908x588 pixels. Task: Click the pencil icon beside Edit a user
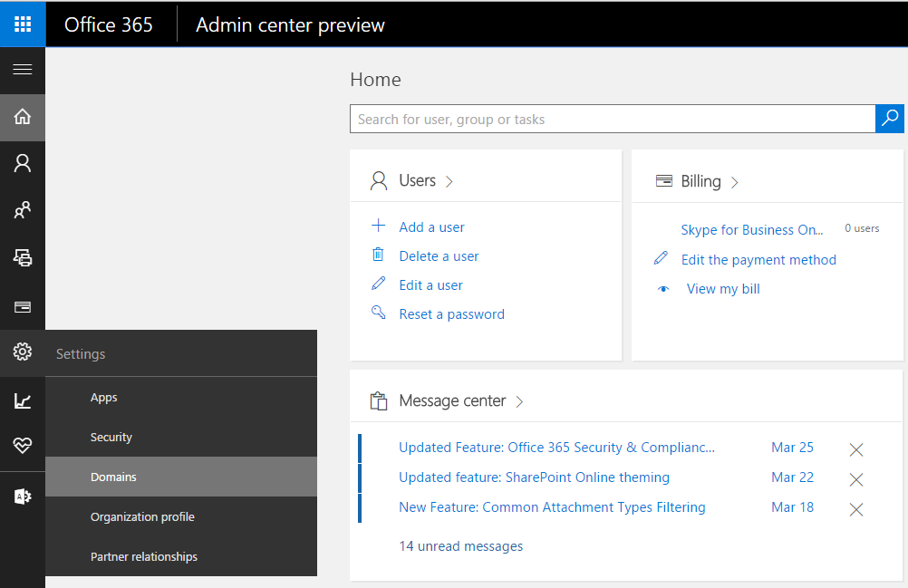point(378,283)
